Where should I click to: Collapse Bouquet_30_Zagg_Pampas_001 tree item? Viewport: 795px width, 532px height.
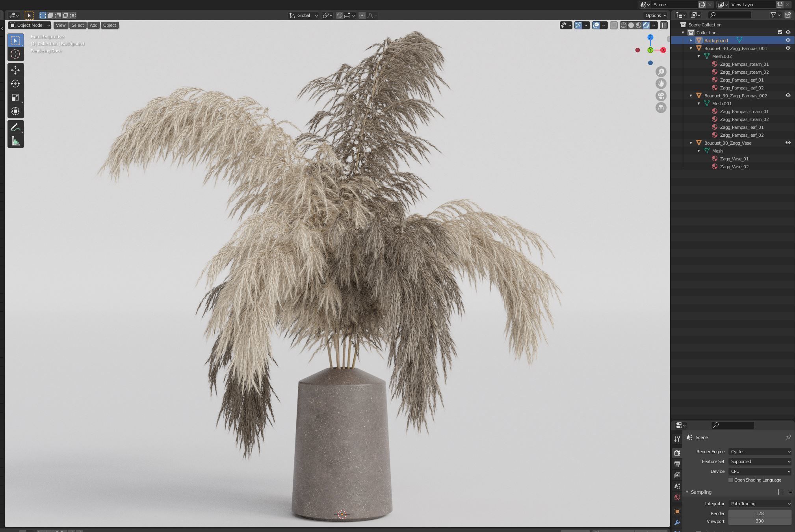pyautogui.click(x=691, y=48)
